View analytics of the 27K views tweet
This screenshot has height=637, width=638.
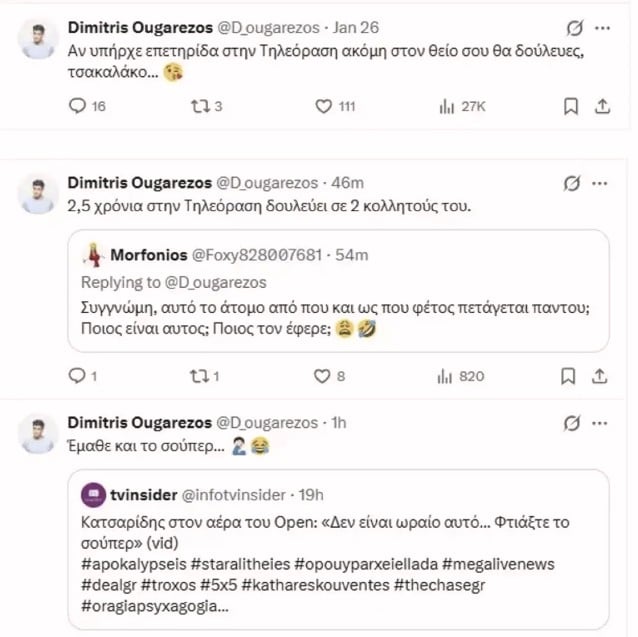click(446, 106)
